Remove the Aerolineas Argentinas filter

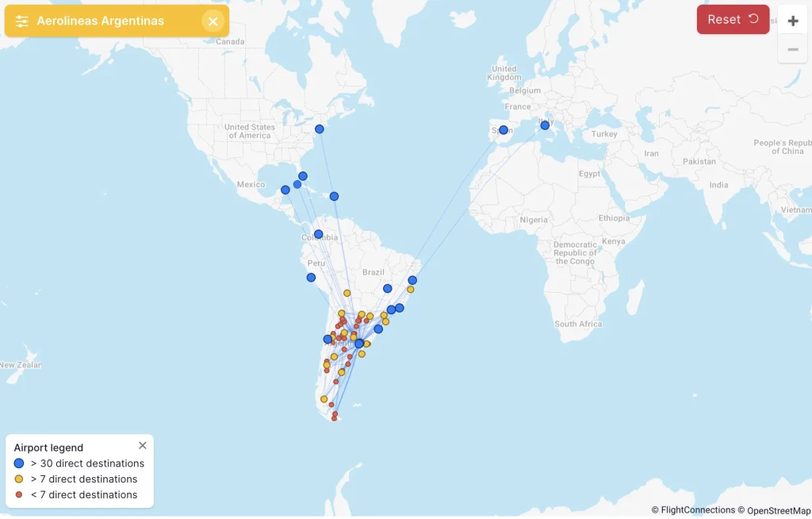pyautogui.click(x=213, y=21)
